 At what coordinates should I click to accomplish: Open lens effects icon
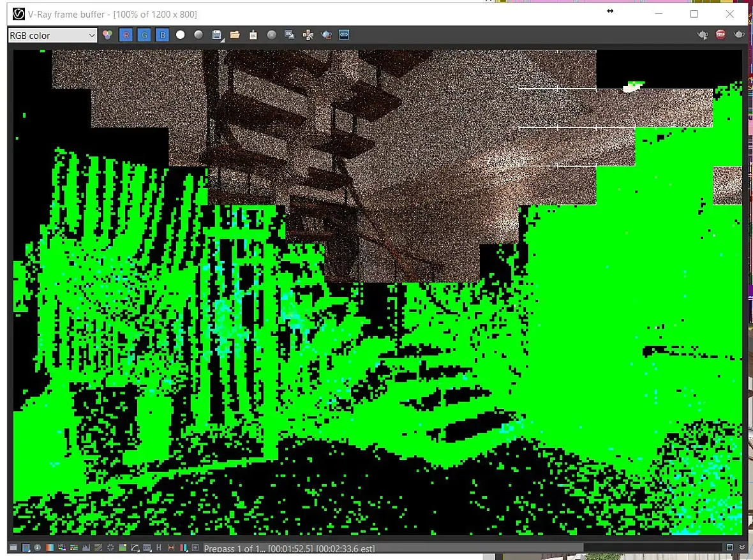(195, 547)
